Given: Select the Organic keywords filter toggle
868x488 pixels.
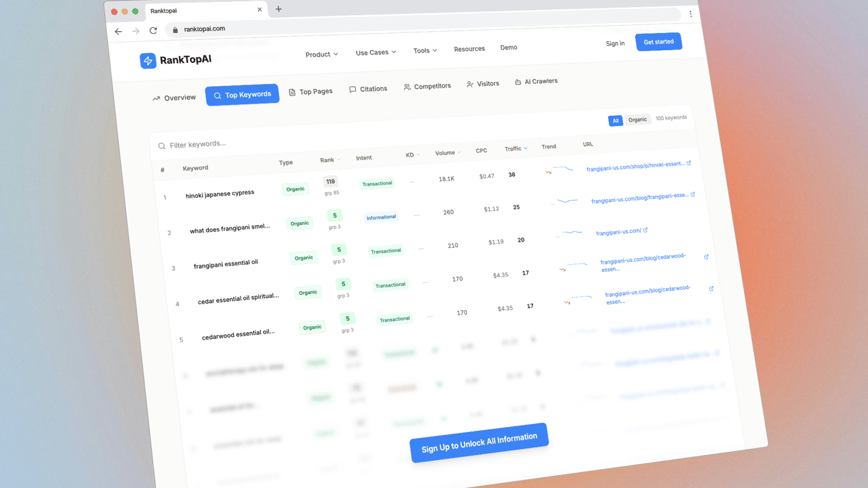Looking at the screenshot, I should click(637, 119).
